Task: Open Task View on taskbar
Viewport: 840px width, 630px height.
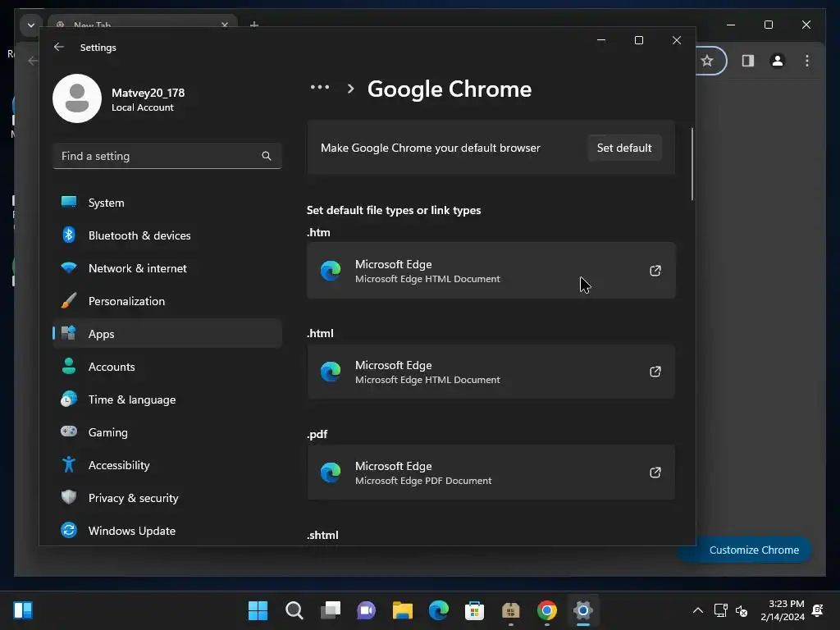Action: click(330, 610)
